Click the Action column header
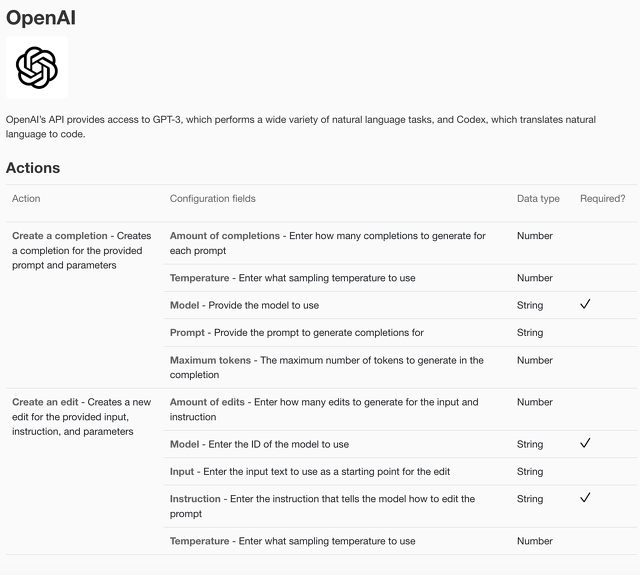The height and width of the screenshot is (575, 640). pos(26,199)
